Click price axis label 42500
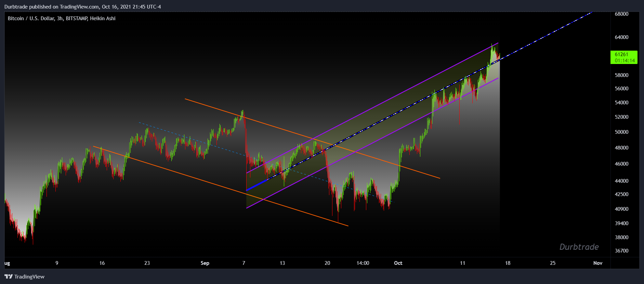The height and width of the screenshot is (284, 644). tap(621, 194)
